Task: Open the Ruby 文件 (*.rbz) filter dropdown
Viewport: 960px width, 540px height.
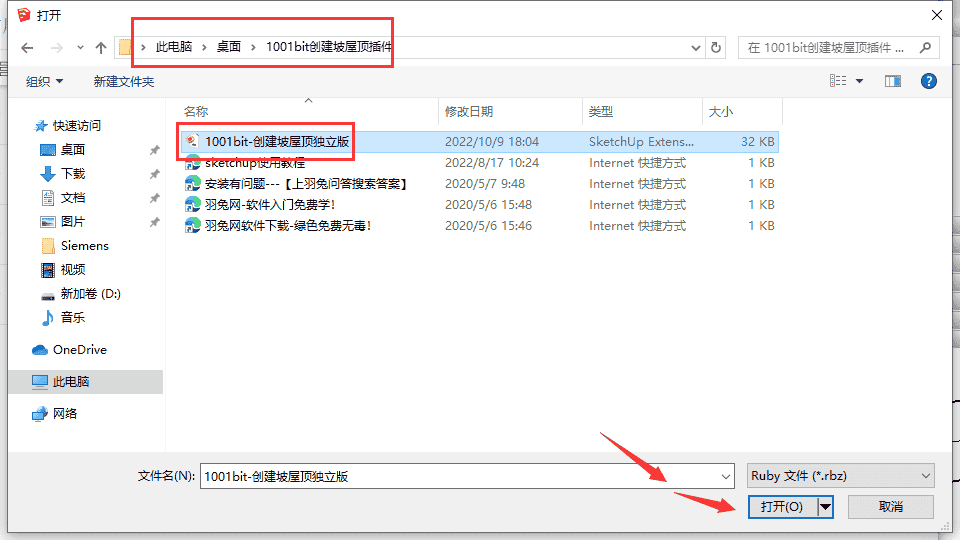Action: [x=841, y=476]
